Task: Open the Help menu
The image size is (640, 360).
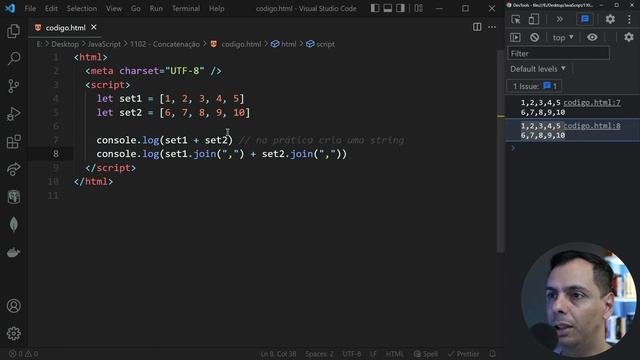Action: [216, 8]
